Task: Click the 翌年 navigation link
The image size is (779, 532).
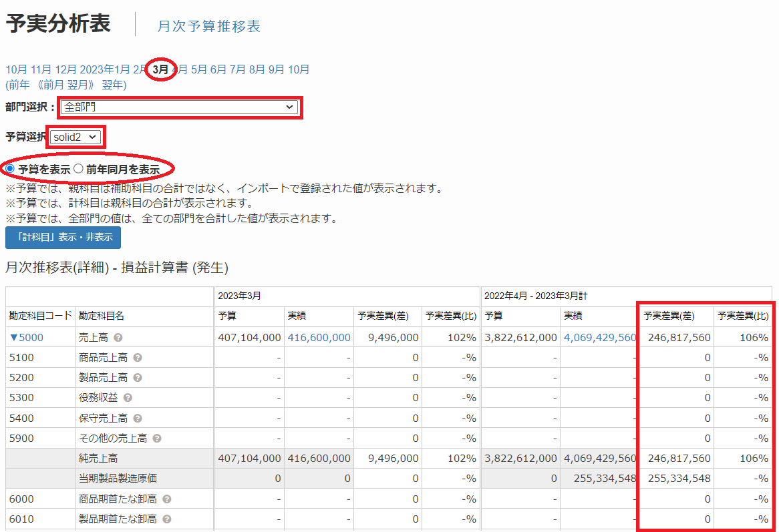Action: coord(112,85)
